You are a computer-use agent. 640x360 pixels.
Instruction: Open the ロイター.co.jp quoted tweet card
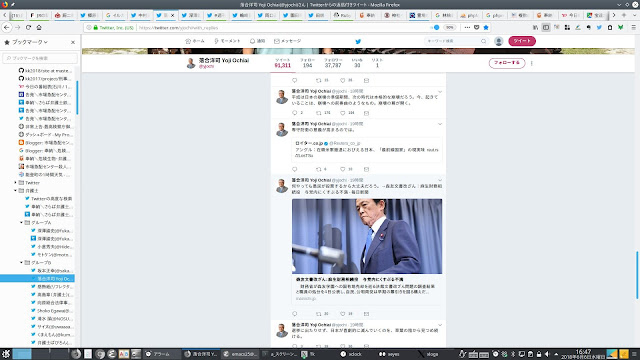pos(367,149)
